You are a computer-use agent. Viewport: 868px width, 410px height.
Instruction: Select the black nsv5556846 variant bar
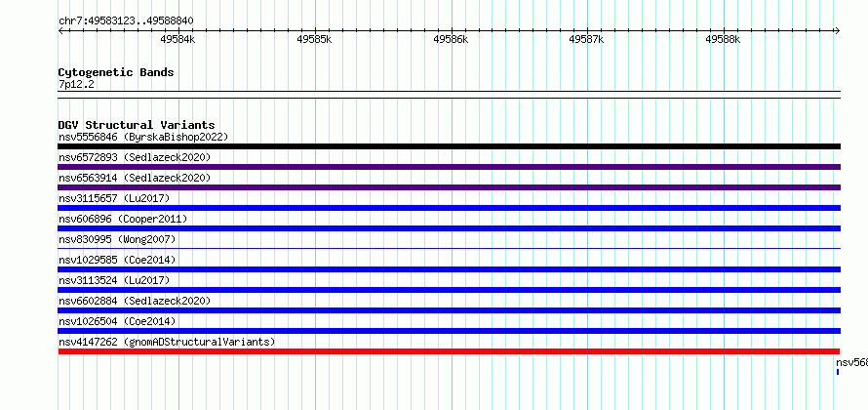pyautogui.click(x=449, y=146)
